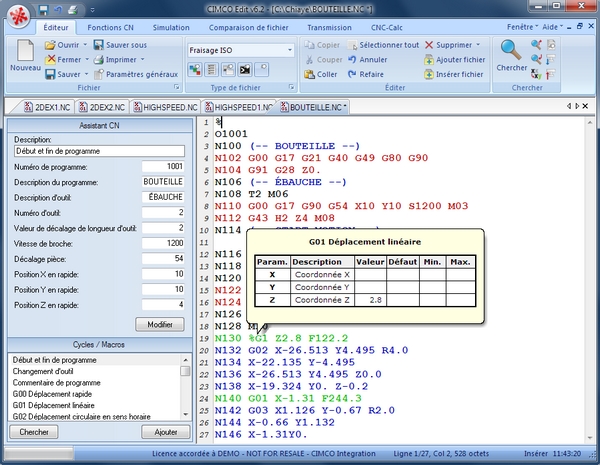Screen dimensions: 600x465
Task: Click the Cycles / Macros list scrollbar thumb
Action: pyautogui.click(x=185, y=371)
